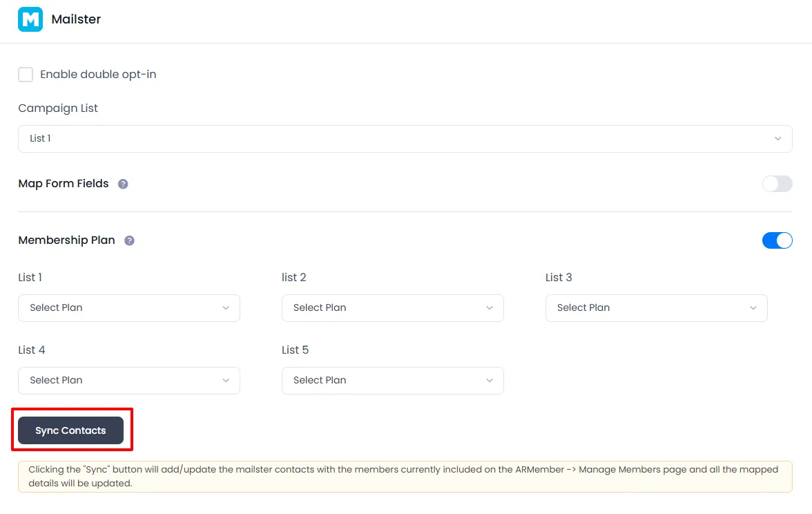Image resolution: width=812 pixels, height=514 pixels.
Task: Click the chevron arrow in List 4 selector
Action: [225, 381]
